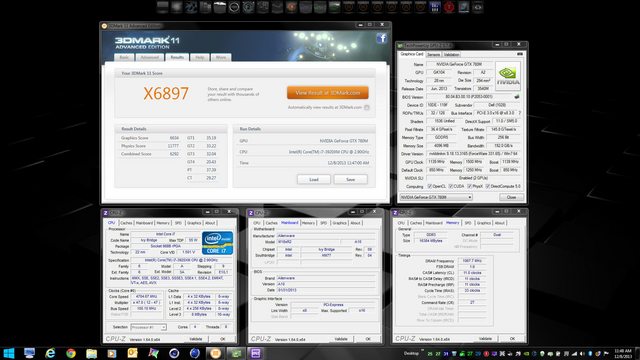Screen dimensions: 640x360
Task: Open Graphics tab in memory CPU-Z window
Action: tap(484, 223)
